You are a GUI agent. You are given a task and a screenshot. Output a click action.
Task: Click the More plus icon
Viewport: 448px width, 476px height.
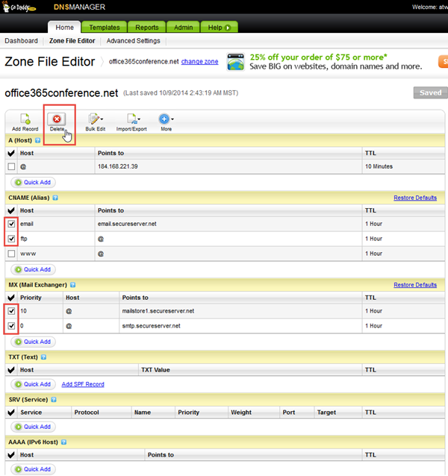(x=166, y=119)
